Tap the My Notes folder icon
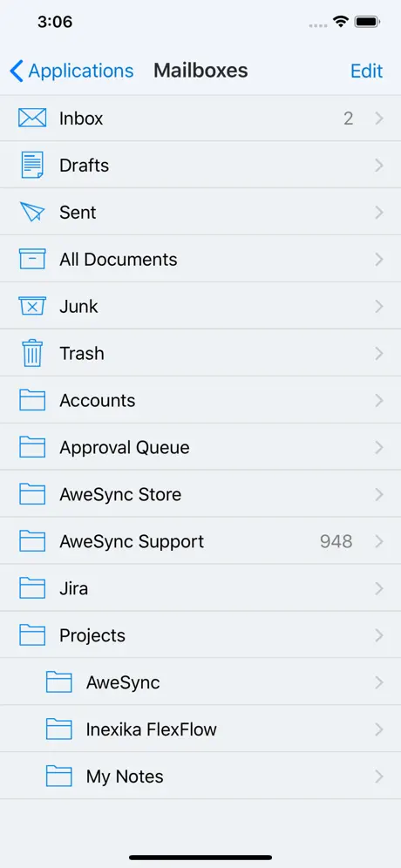The width and height of the screenshot is (401, 868). pos(58,776)
